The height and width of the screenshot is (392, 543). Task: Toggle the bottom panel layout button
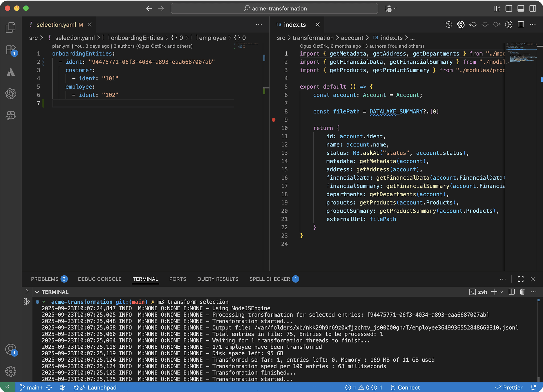521,9
